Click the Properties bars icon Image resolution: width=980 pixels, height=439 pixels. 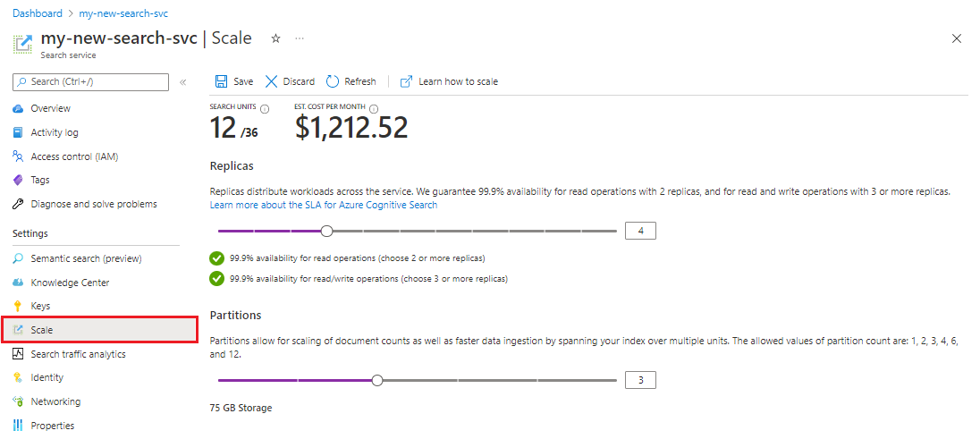18,426
